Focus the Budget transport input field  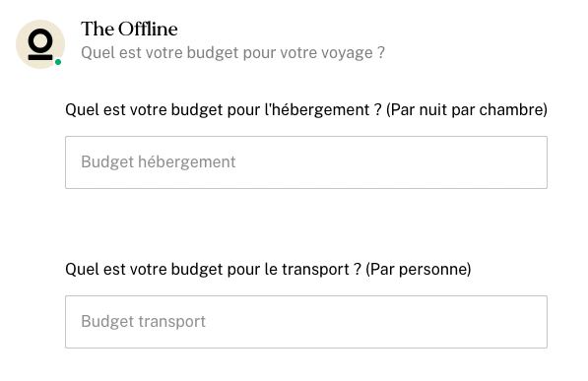306,322
